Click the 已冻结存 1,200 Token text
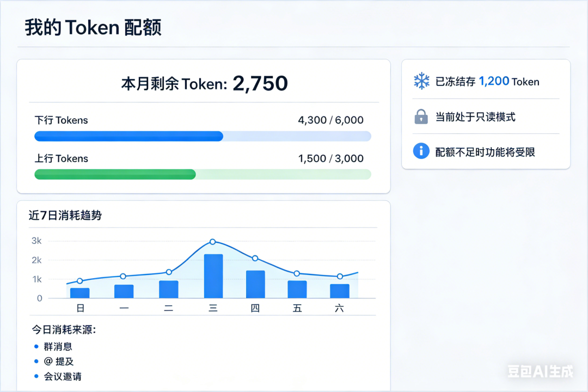The width and height of the screenshot is (588, 392). 487,82
